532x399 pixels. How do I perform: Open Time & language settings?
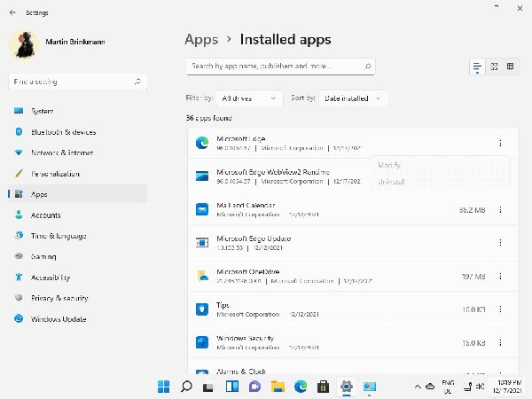[x=78, y=236]
